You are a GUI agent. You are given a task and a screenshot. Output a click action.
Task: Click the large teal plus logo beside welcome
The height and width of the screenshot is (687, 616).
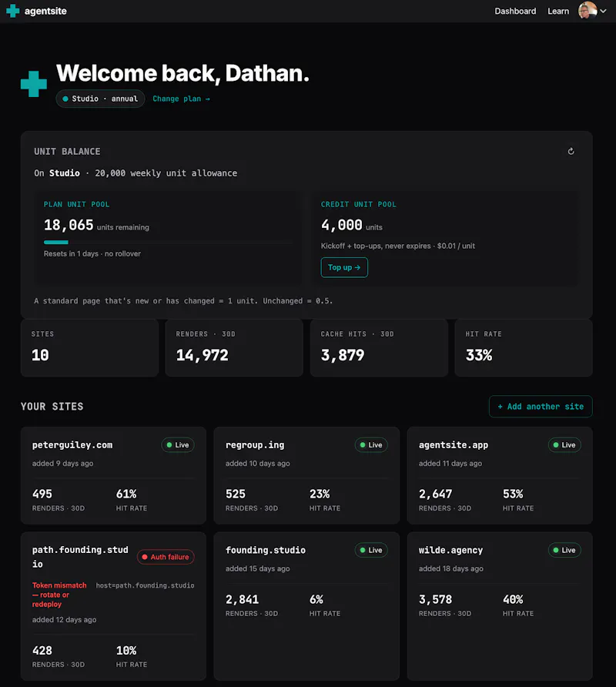[34, 84]
